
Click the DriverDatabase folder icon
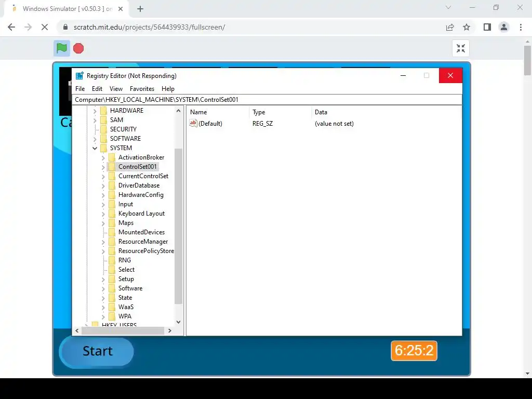(x=112, y=185)
